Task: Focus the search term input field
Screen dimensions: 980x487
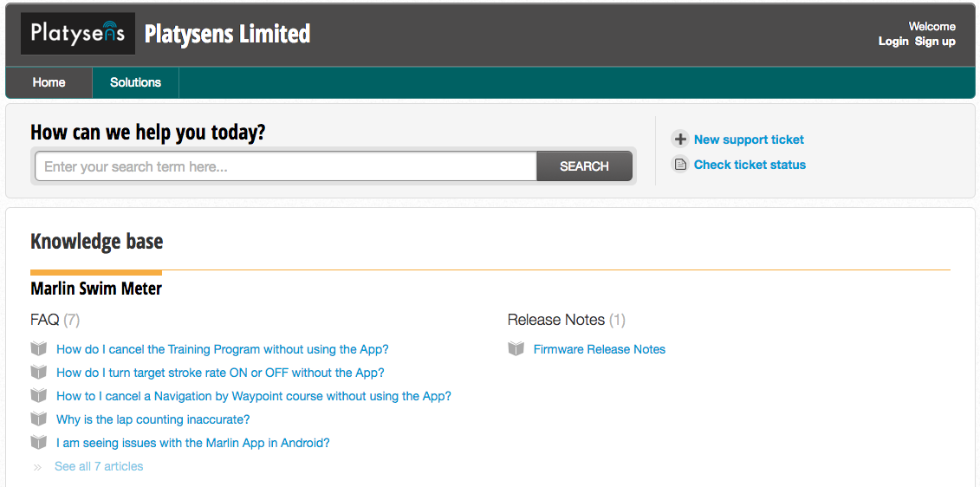Action: point(286,166)
